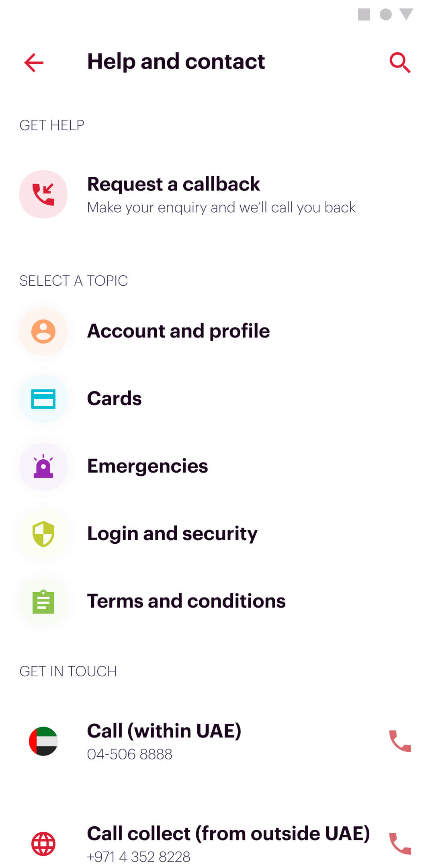Dial within UAE using phone icon
The image size is (434, 868).
(400, 741)
